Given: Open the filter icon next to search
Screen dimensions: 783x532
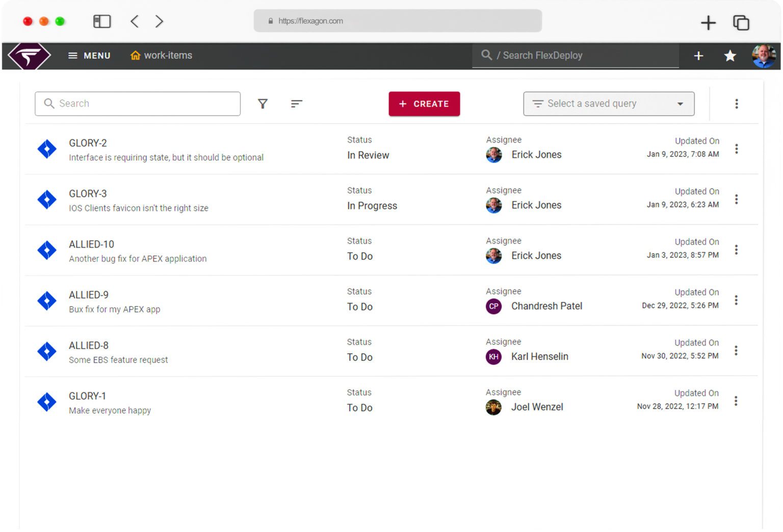Looking at the screenshot, I should click(263, 103).
